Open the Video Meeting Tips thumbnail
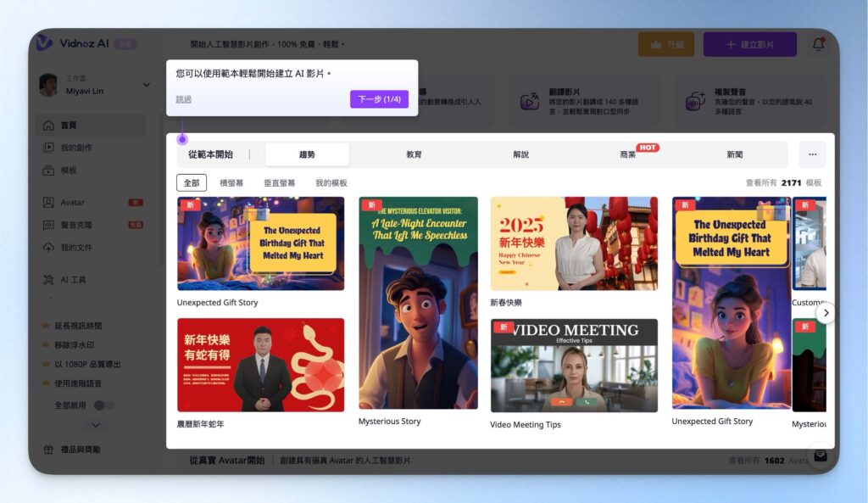The width and height of the screenshot is (868, 503). point(574,365)
